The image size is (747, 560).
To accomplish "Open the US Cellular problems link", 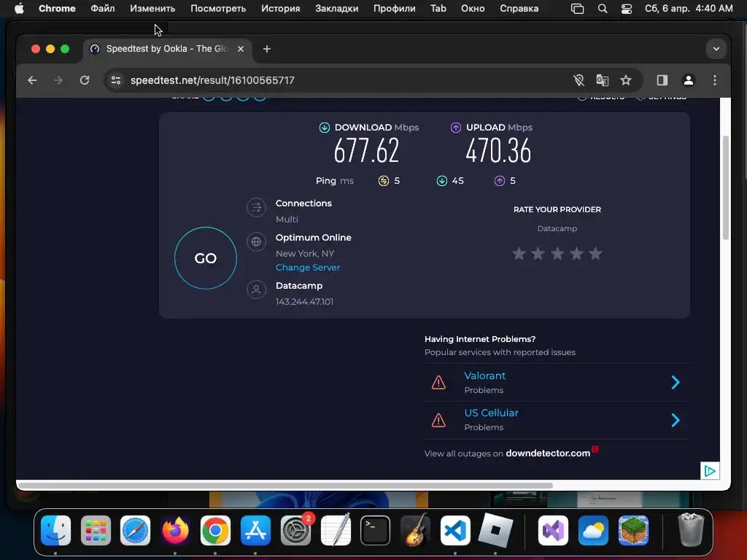I will 491,413.
